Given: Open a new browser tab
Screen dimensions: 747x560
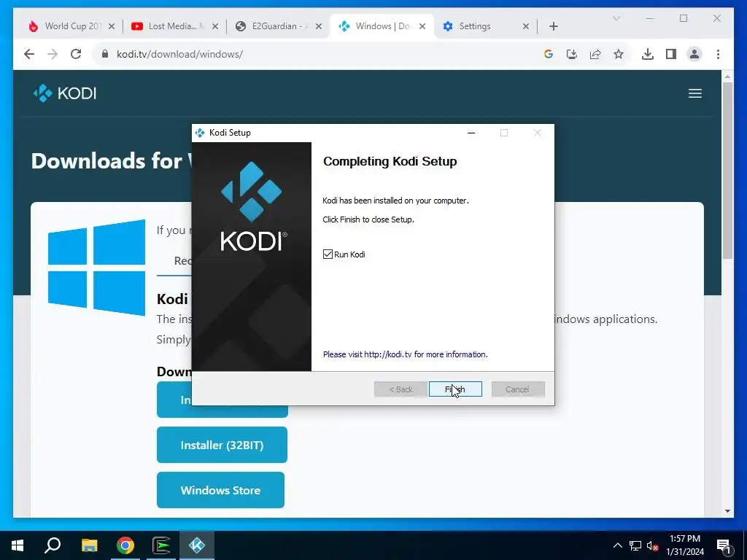Looking at the screenshot, I should pyautogui.click(x=553, y=26).
